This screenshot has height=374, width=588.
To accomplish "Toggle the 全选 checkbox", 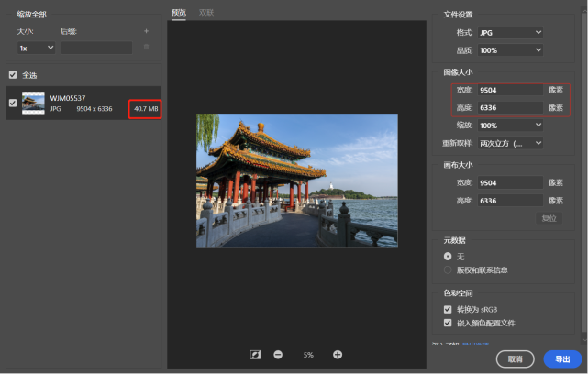I will (x=12, y=75).
